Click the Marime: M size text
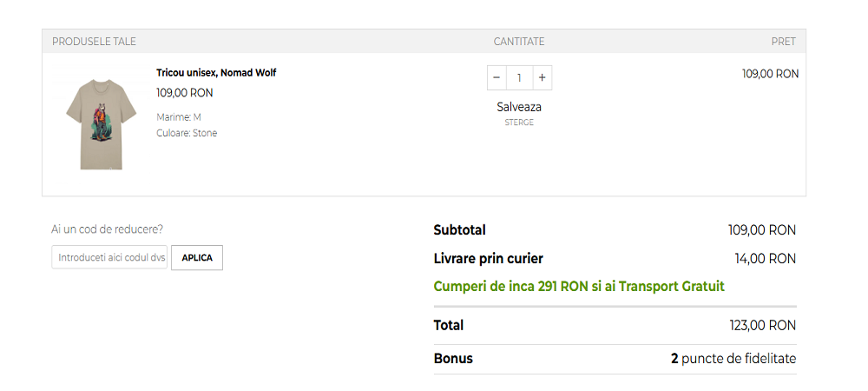Image resolution: width=868 pixels, height=391 pixels. [x=179, y=117]
